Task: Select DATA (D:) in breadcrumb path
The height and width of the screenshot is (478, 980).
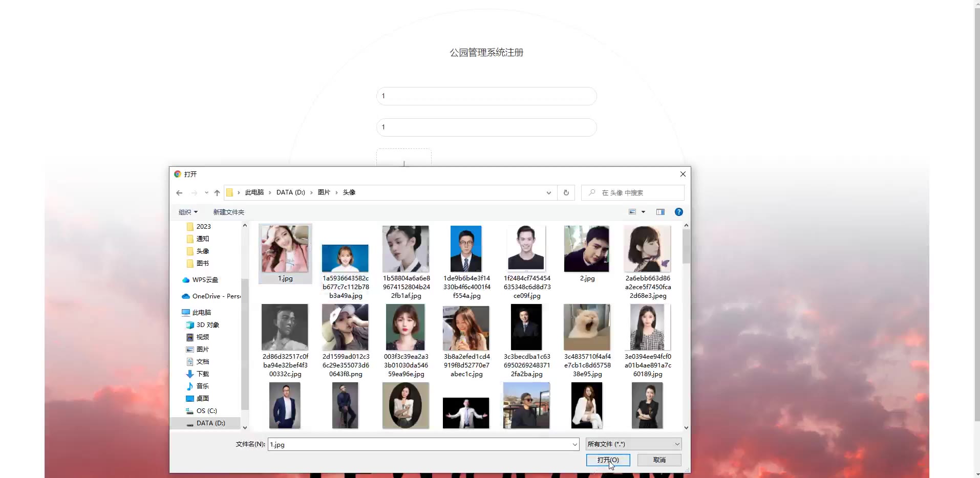Action: click(x=290, y=192)
